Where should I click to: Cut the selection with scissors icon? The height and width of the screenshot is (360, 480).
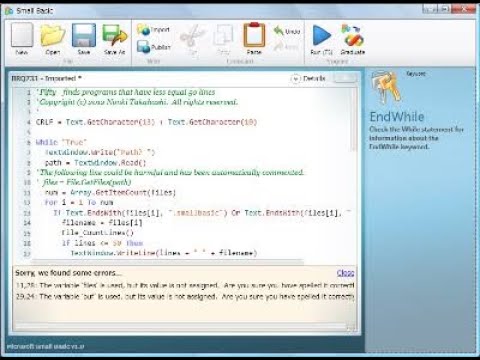pyautogui.click(x=192, y=39)
